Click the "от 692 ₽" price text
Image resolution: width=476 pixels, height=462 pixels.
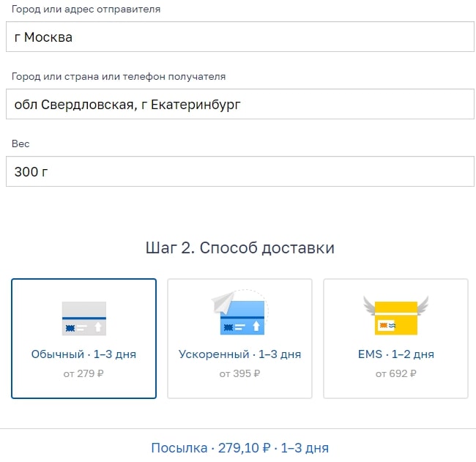pos(396,373)
